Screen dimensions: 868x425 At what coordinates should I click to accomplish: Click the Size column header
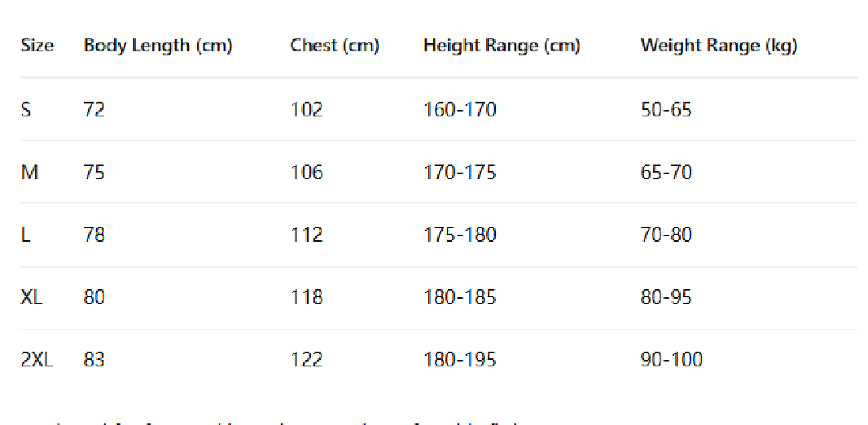click(x=37, y=45)
